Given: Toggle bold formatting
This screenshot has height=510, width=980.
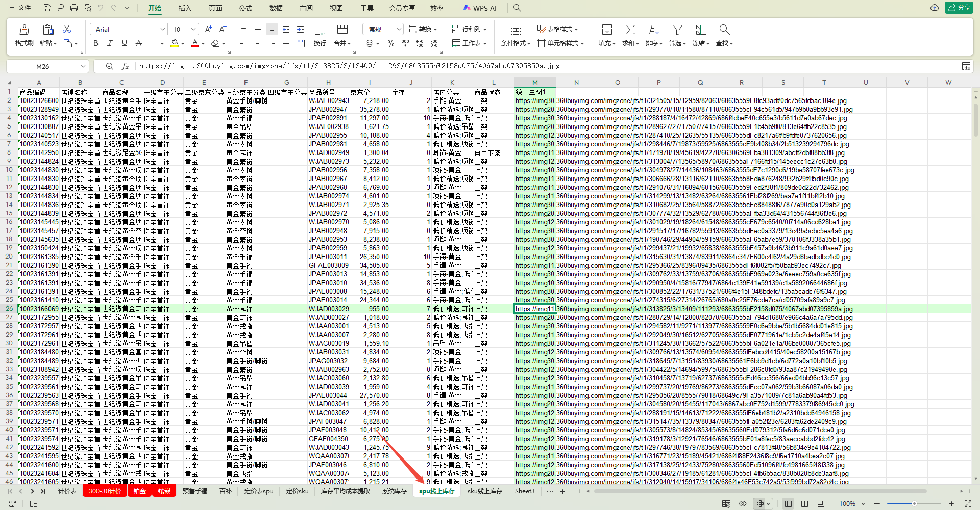Looking at the screenshot, I should (x=95, y=44).
